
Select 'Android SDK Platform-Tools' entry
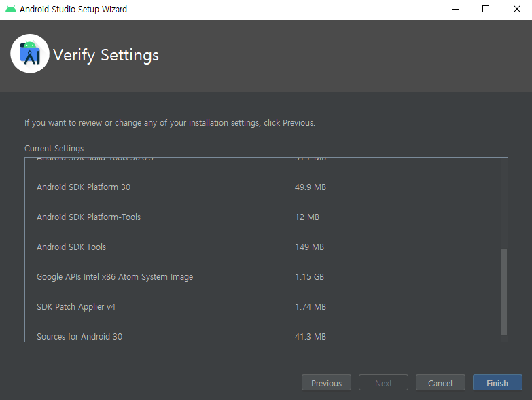point(88,217)
